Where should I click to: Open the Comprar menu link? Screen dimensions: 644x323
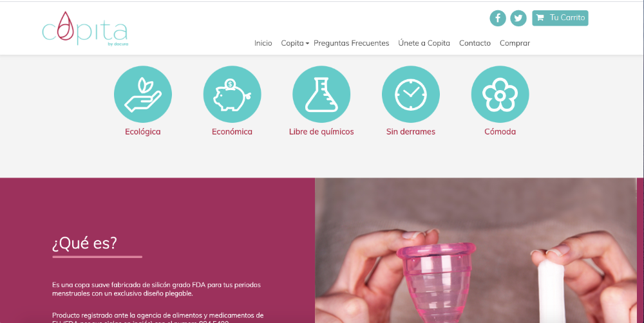[x=515, y=43]
